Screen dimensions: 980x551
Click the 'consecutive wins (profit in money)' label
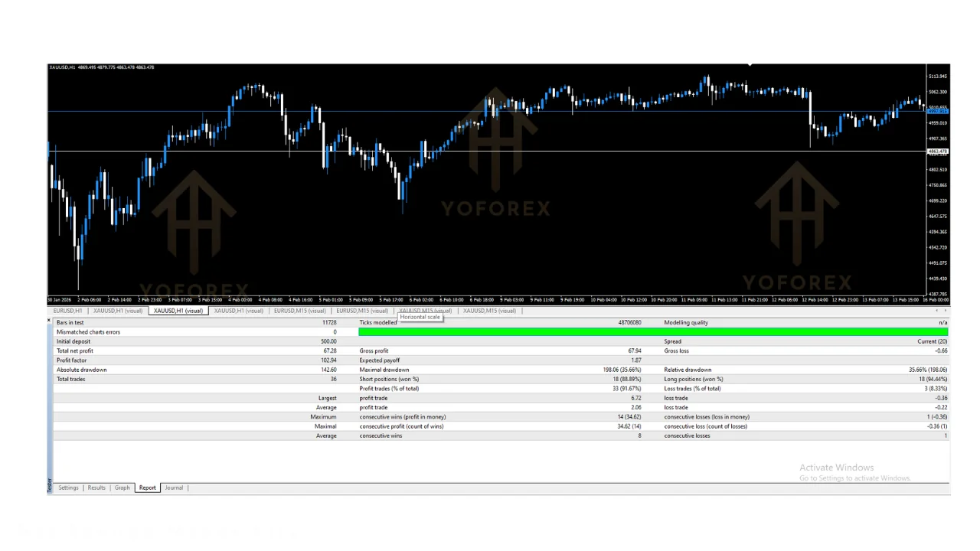(x=402, y=417)
